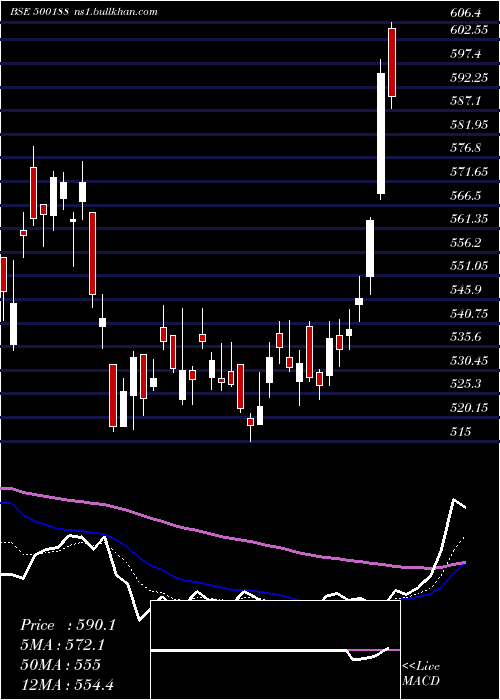The image size is (500, 700).
Task: Click the ns1.bullkhan.com site label
Action: (x=115, y=12)
